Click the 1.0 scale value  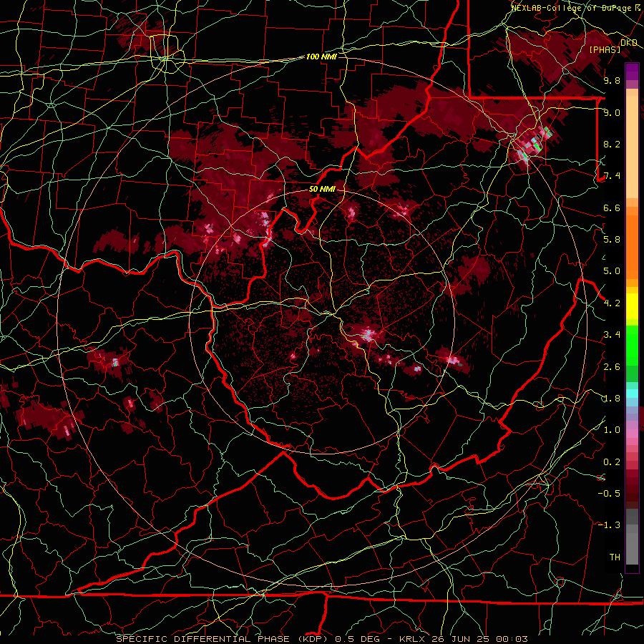tap(612, 430)
